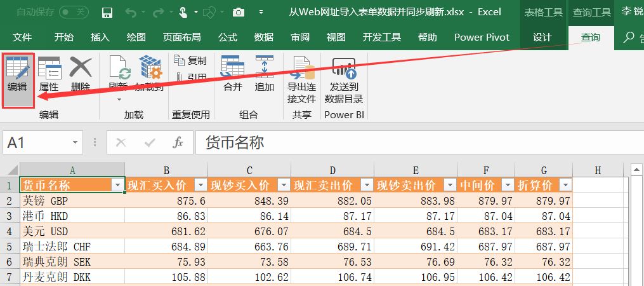
Task: Select cell 英镑 GBP
Action: click(x=72, y=200)
